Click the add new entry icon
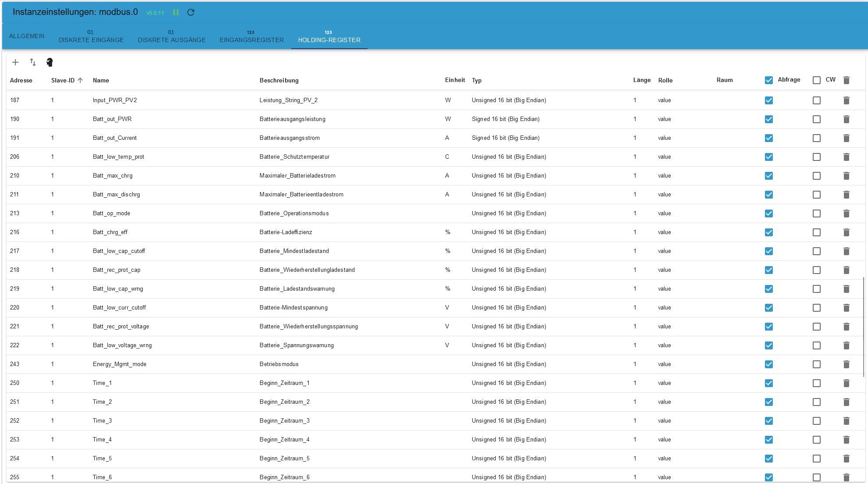Viewport: 868px width, 484px height. [x=15, y=62]
